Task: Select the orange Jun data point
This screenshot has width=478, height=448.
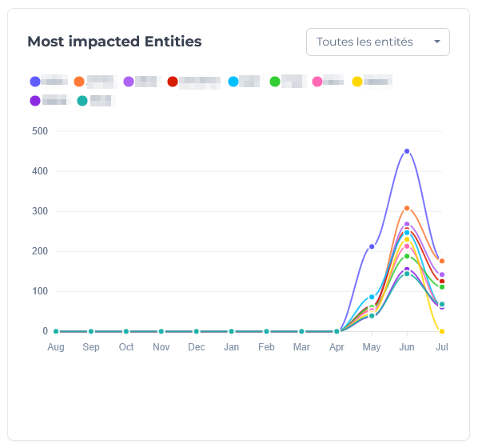Action: [407, 208]
